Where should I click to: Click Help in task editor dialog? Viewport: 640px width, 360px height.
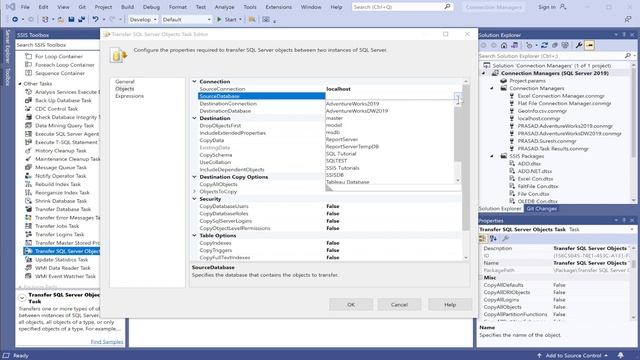click(450, 304)
